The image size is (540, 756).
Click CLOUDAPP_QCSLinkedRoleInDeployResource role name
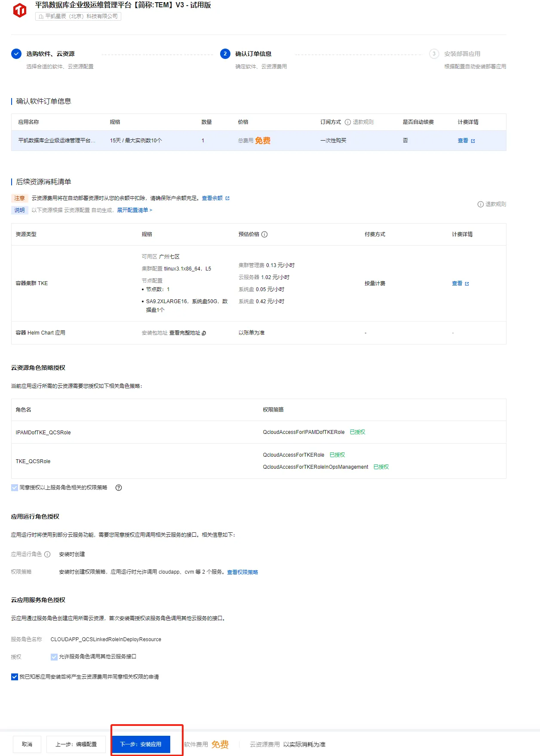point(106,639)
